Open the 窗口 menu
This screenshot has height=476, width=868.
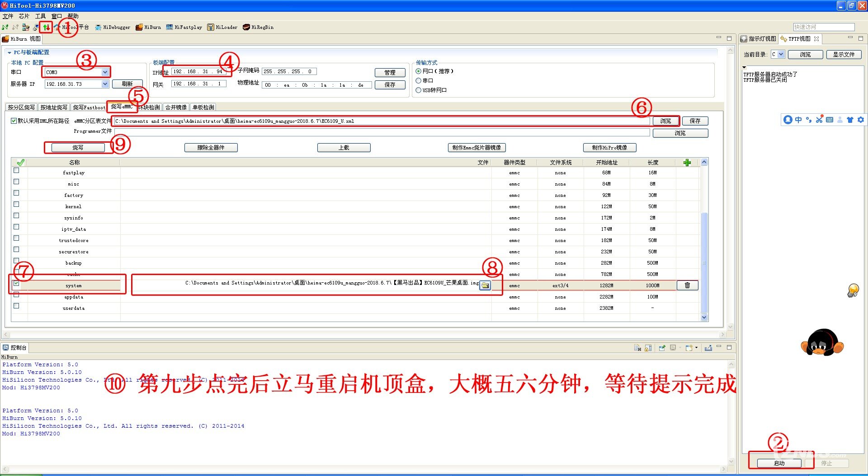point(57,16)
